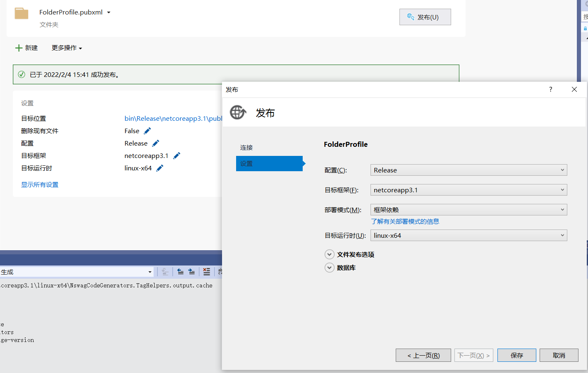Image resolution: width=588 pixels, height=373 pixels.
Task: Open the bin\Release\netcoreapp3.1 target location link
Action: [x=173, y=118]
